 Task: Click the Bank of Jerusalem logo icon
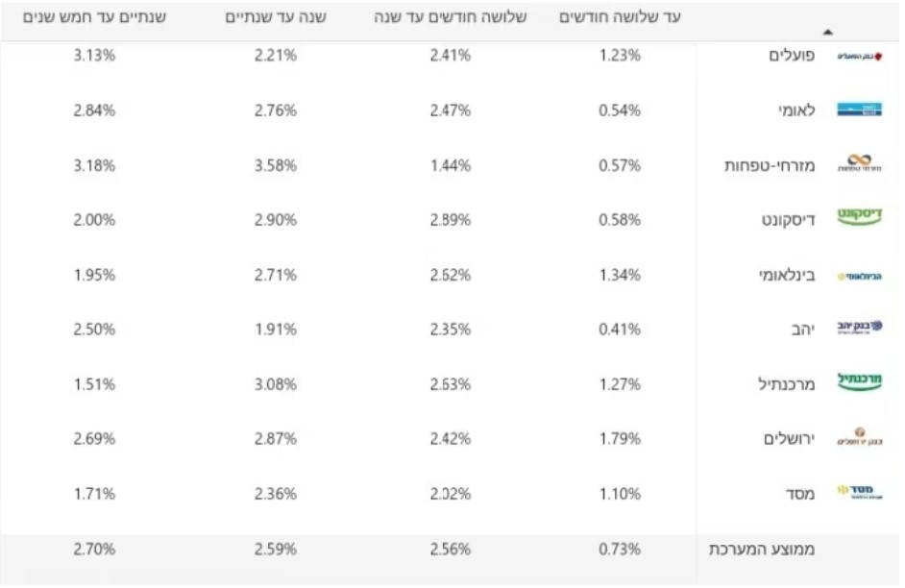859,438
